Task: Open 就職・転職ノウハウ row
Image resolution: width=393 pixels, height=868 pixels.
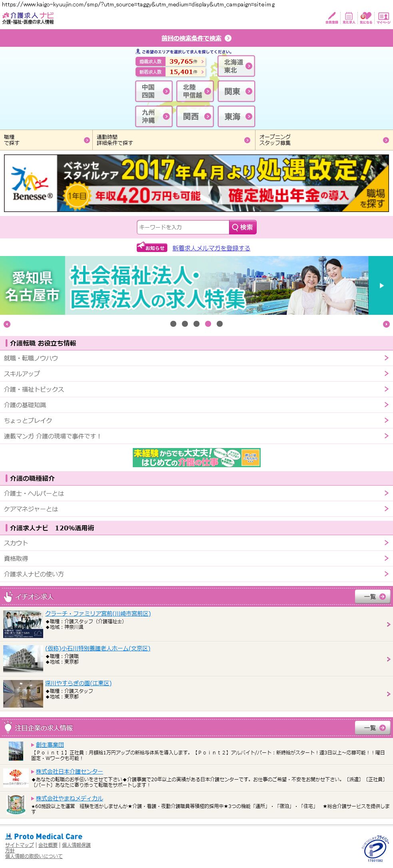Action: (x=196, y=358)
